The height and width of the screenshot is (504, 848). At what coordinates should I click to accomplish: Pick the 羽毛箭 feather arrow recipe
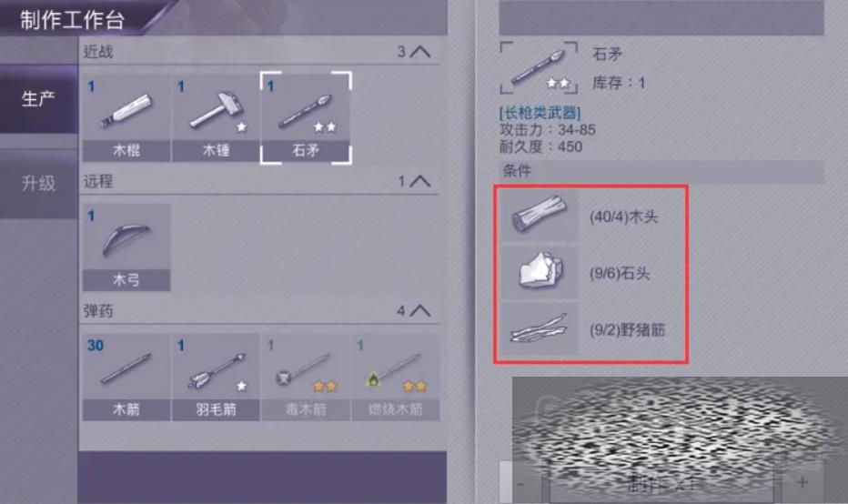216,377
